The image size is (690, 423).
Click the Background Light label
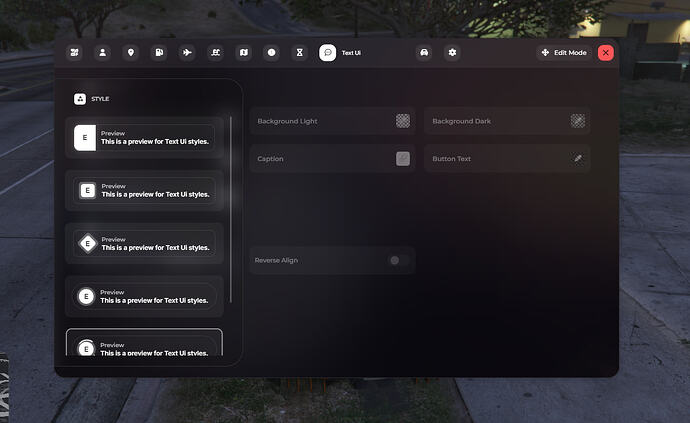coord(287,121)
